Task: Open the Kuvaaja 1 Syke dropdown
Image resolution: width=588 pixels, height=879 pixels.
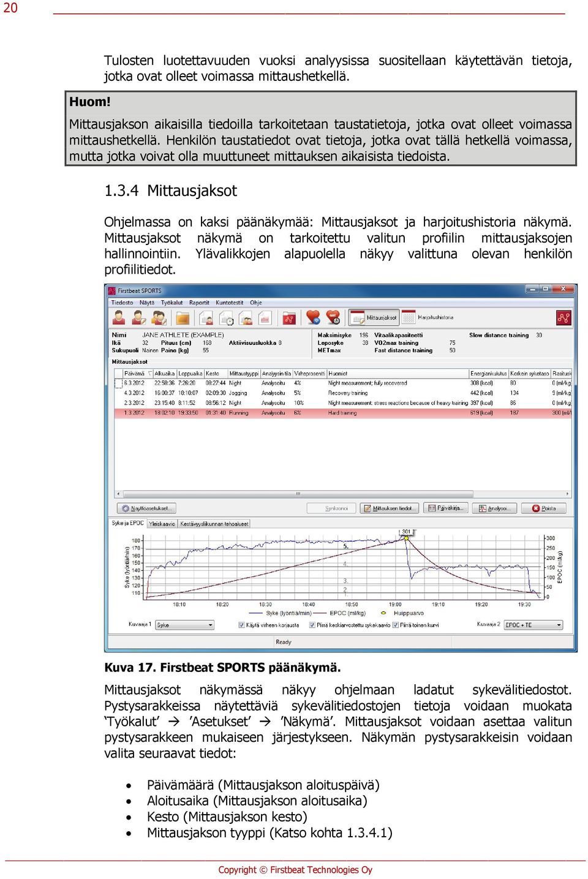Action: (185, 625)
